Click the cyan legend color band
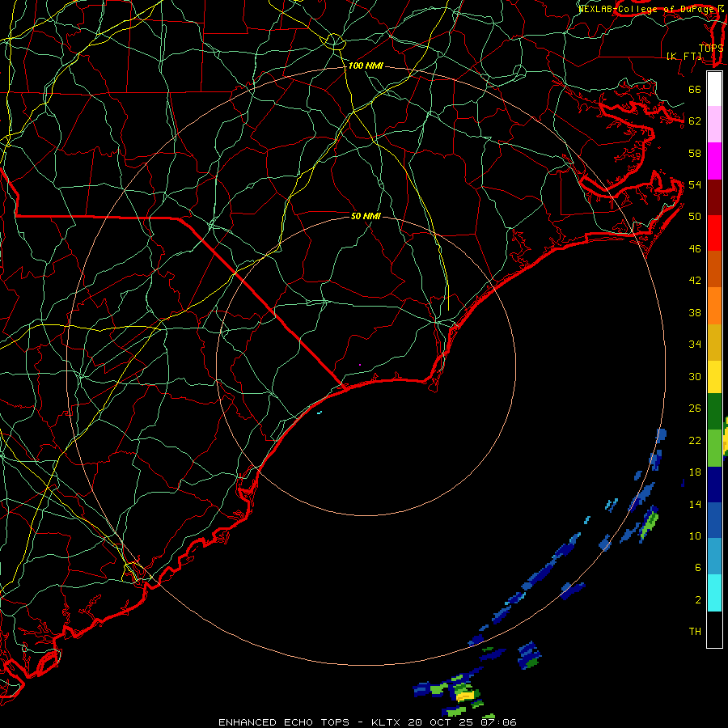 714,593
